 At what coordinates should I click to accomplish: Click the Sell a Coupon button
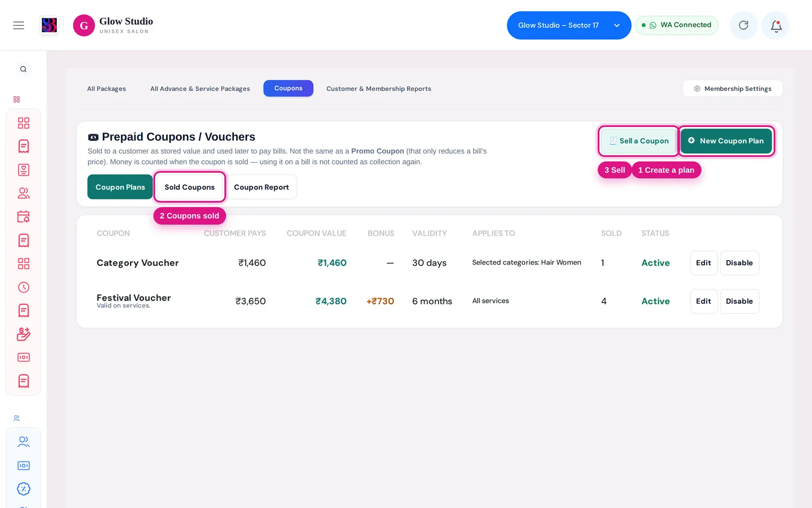tap(638, 141)
